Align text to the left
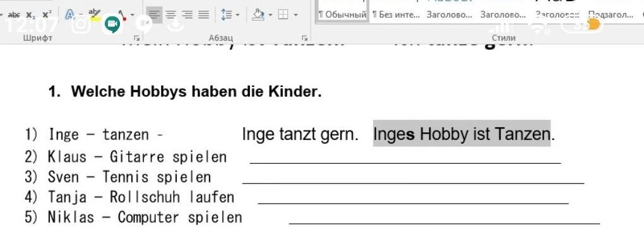This screenshot has height=242, width=644. pyautogui.click(x=154, y=15)
